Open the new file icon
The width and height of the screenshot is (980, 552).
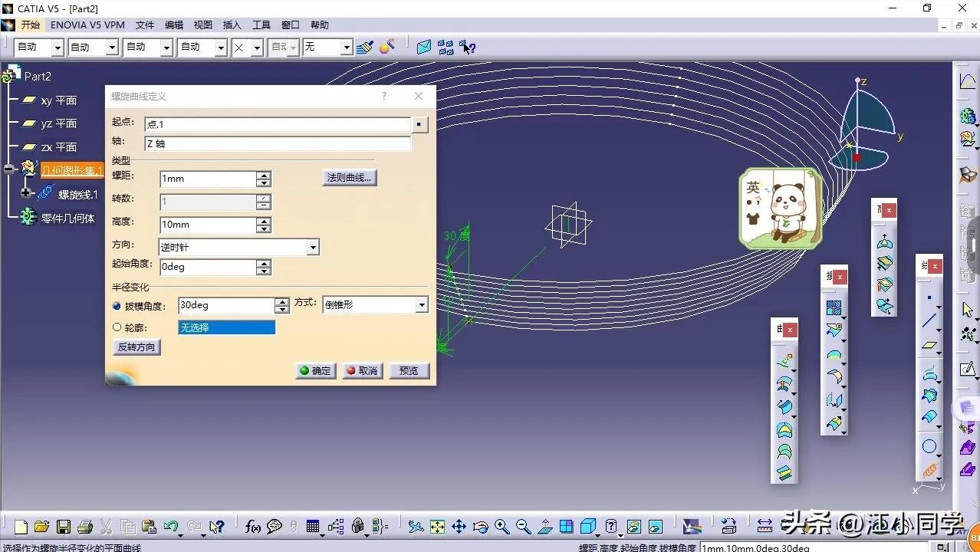coord(21,527)
